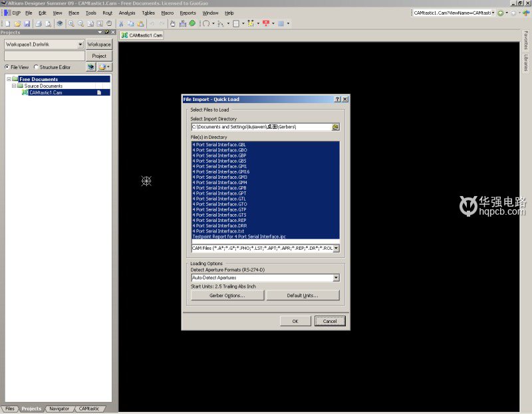Click the browse folder icon beside import directory
Viewport: 532px width, 414px height.
336,126
